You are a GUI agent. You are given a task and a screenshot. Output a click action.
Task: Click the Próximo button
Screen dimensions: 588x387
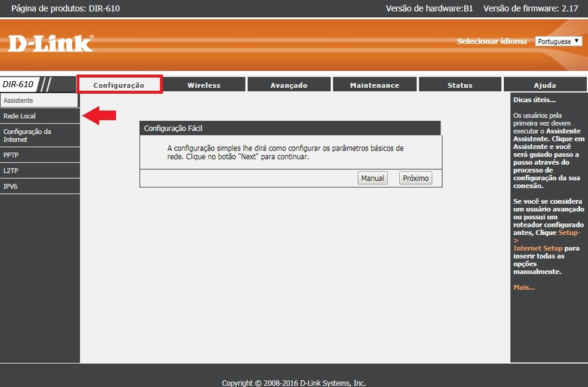(x=415, y=178)
